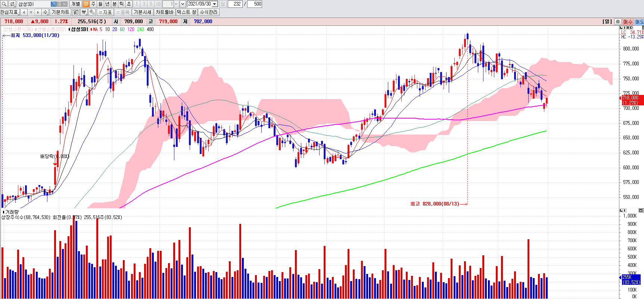Click the I icon on price axis
Screen dimensions: 644x299
[625, 28]
